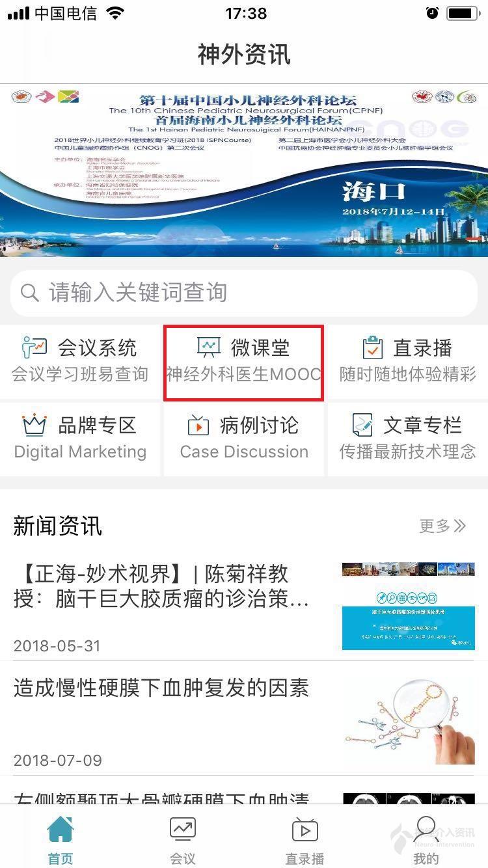The height and width of the screenshot is (868, 488).
Task: Tap the 文章专栏 document pen icon
Action: coord(362,425)
